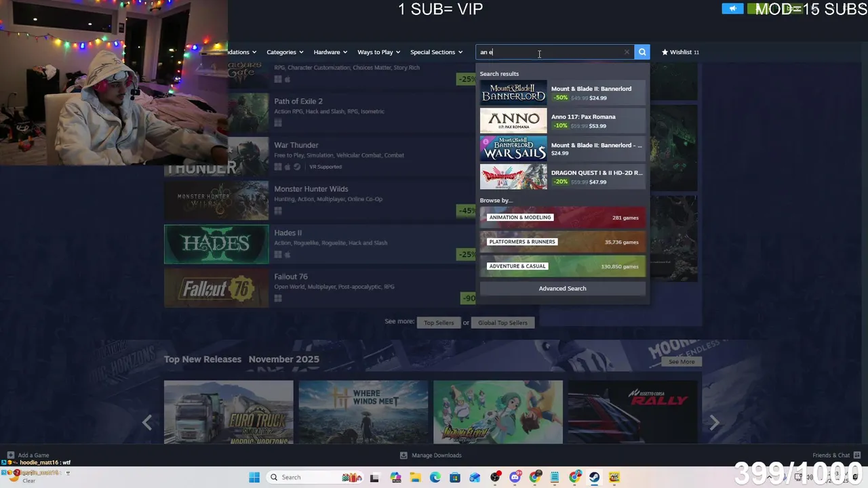Click See More for new releases
This screenshot has width=868, height=488.
(x=682, y=362)
